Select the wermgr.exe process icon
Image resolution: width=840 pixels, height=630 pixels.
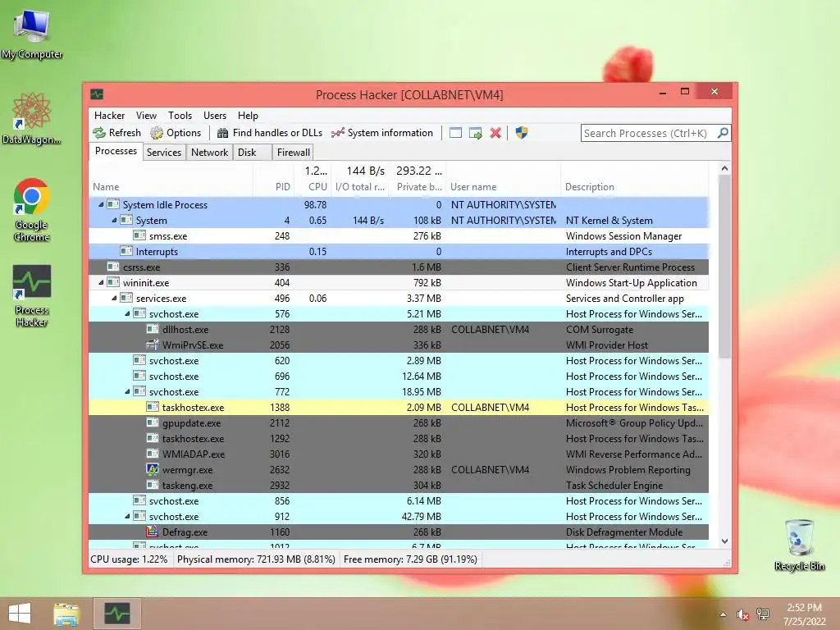tap(152, 469)
